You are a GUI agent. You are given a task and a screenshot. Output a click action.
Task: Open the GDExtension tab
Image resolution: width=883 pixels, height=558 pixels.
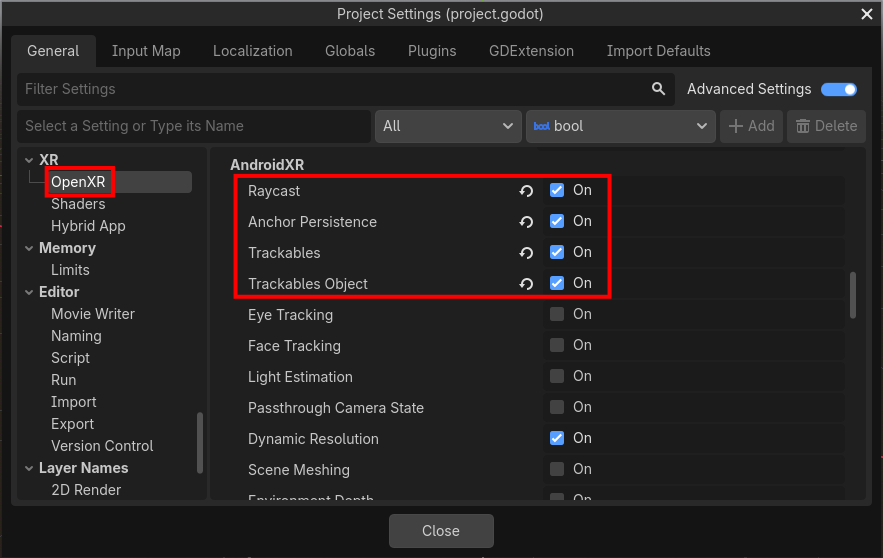(531, 51)
